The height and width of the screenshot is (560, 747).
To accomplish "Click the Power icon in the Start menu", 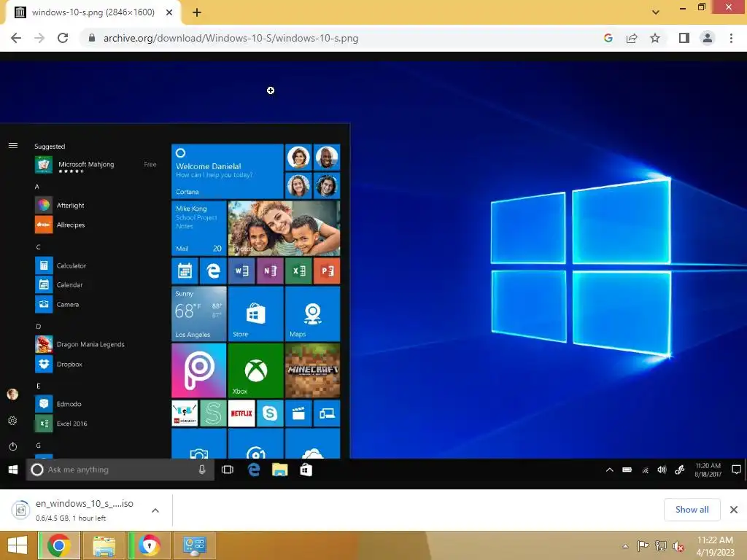I will tap(13, 446).
